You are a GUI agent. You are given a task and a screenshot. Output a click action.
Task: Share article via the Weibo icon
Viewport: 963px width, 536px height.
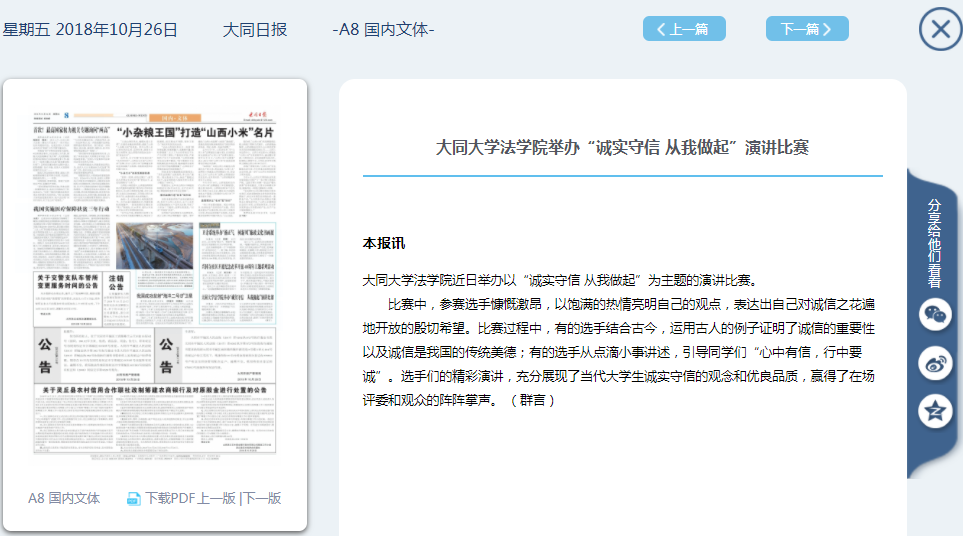pos(935,363)
